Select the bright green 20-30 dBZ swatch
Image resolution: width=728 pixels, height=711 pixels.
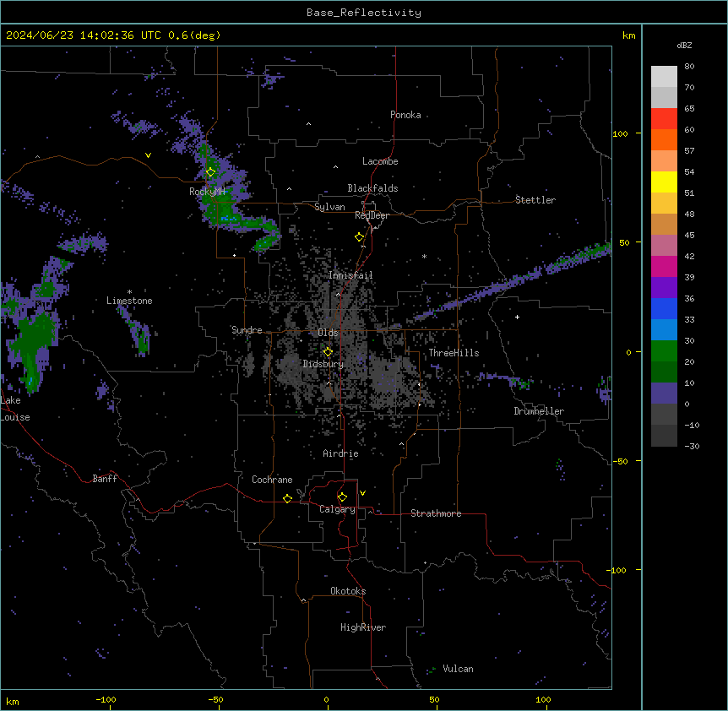tap(664, 351)
